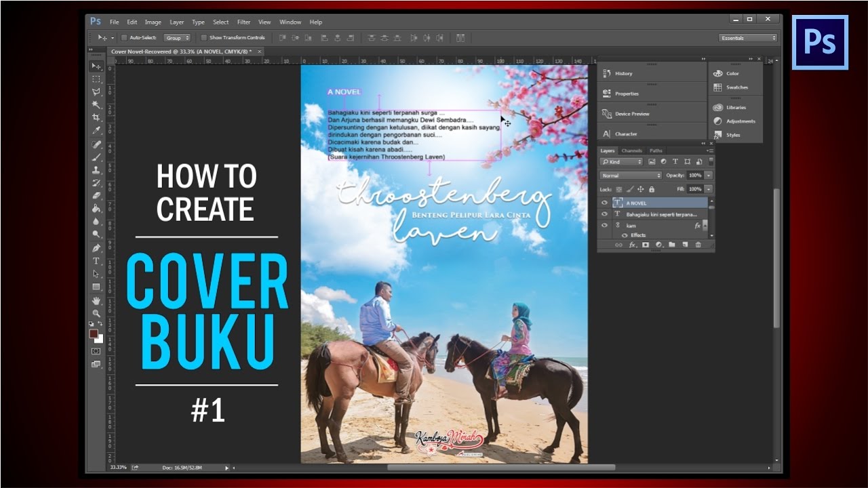The image size is (868, 488).
Task: Select the Lasso tool
Action: [96, 92]
